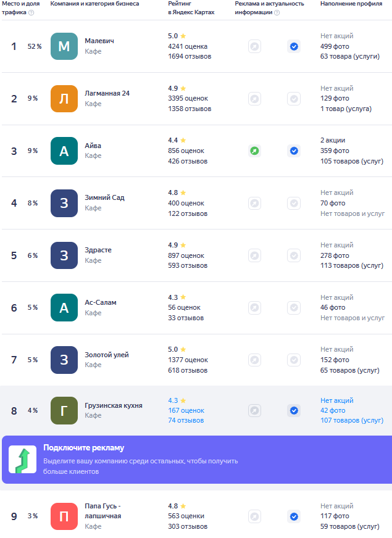Image resolution: width=392 pixels, height=538 pixels.
Task: Click orange 'Л' avatar of Лагманная 24
Action: [64, 99]
